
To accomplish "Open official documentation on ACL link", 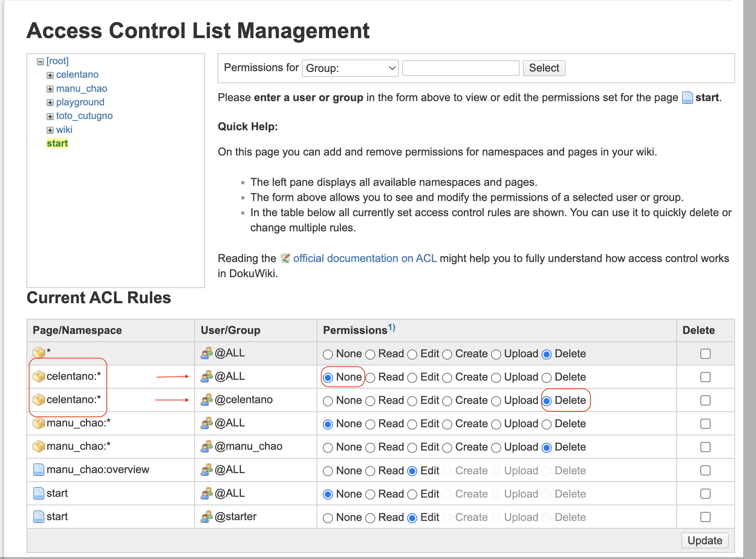I will [365, 258].
